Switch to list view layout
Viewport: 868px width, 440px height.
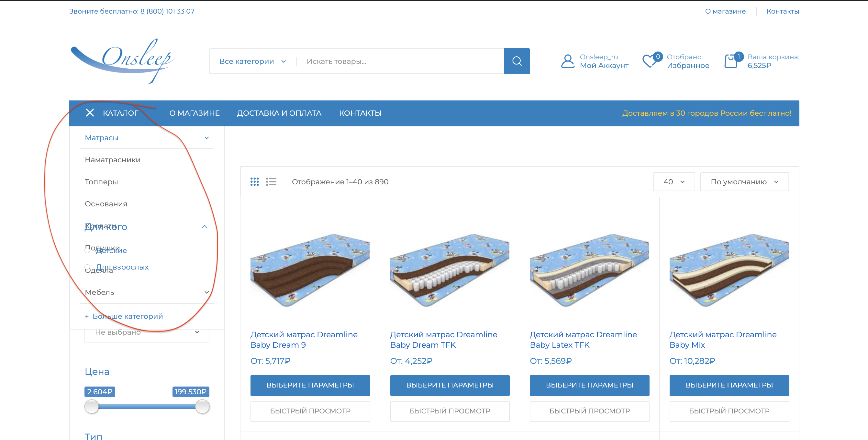[x=271, y=181]
